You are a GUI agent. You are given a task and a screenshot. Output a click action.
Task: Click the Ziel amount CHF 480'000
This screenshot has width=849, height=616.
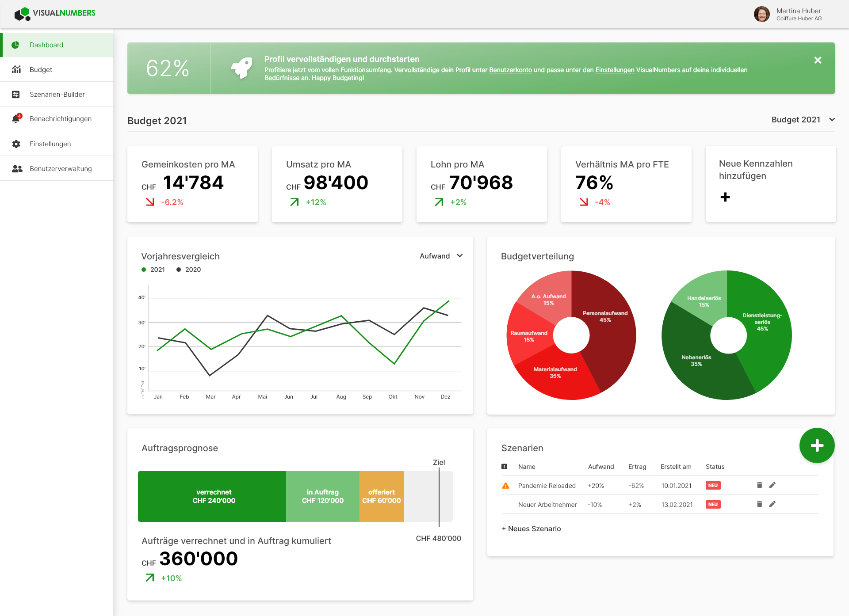pyautogui.click(x=439, y=538)
